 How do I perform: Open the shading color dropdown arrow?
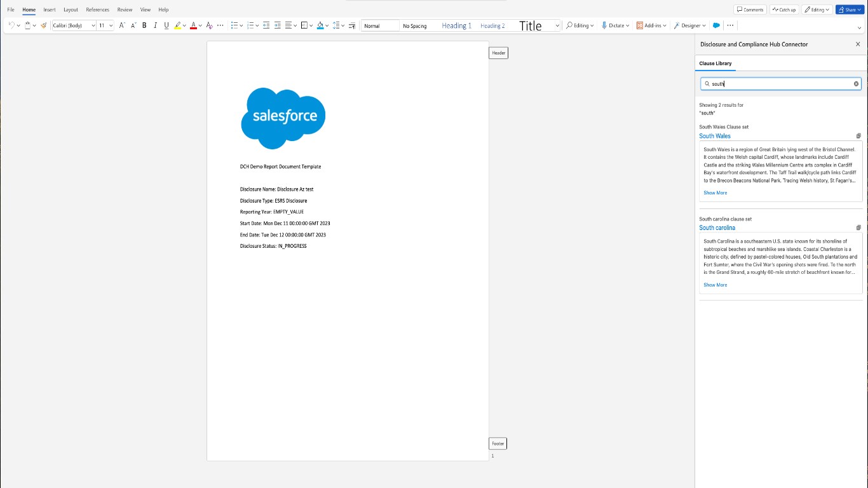[327, 25]
